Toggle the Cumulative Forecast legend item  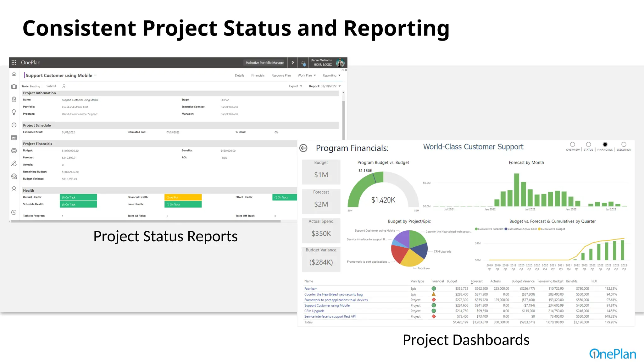point(489,229)
